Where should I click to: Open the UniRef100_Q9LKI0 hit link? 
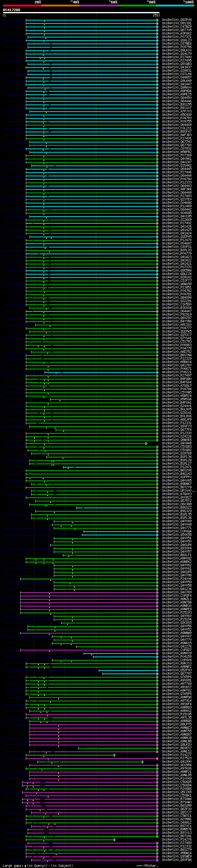177,50
